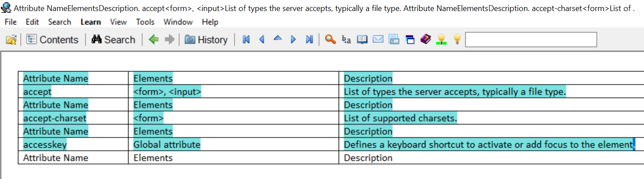This screenshot has height=179, width=644.
Task: Open the View menu
Action: [x=118, y=22]
